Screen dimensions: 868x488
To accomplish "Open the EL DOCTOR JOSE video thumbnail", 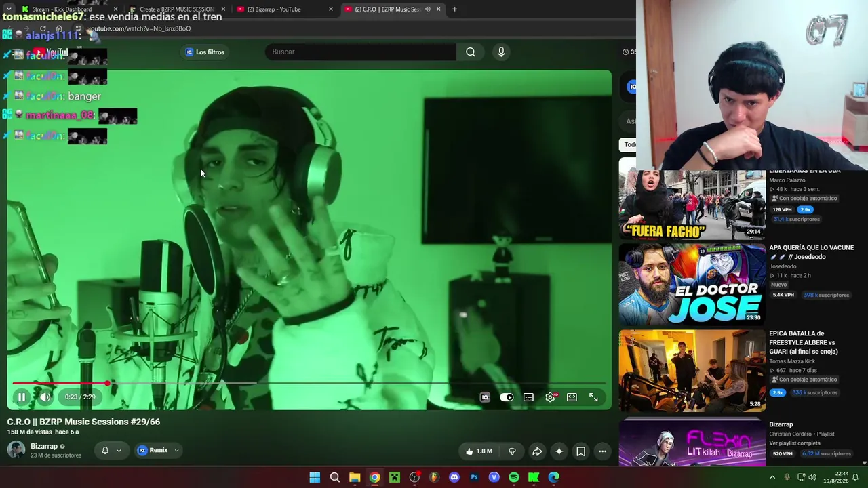I will tap(692, 285).
